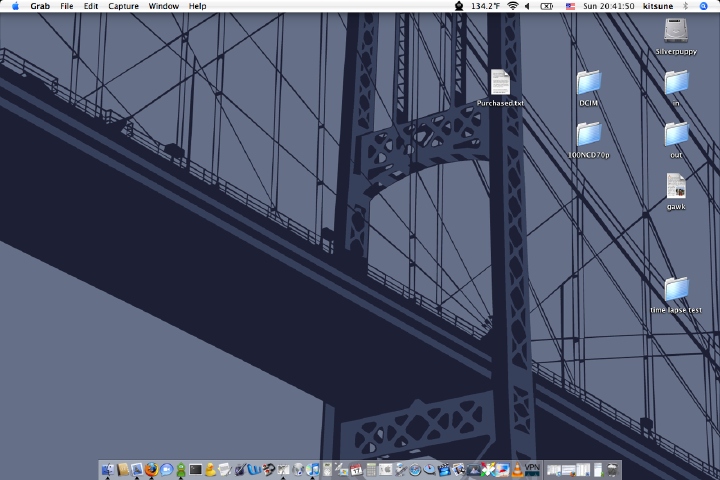Click the battery status icon

(x=546, y=6)
